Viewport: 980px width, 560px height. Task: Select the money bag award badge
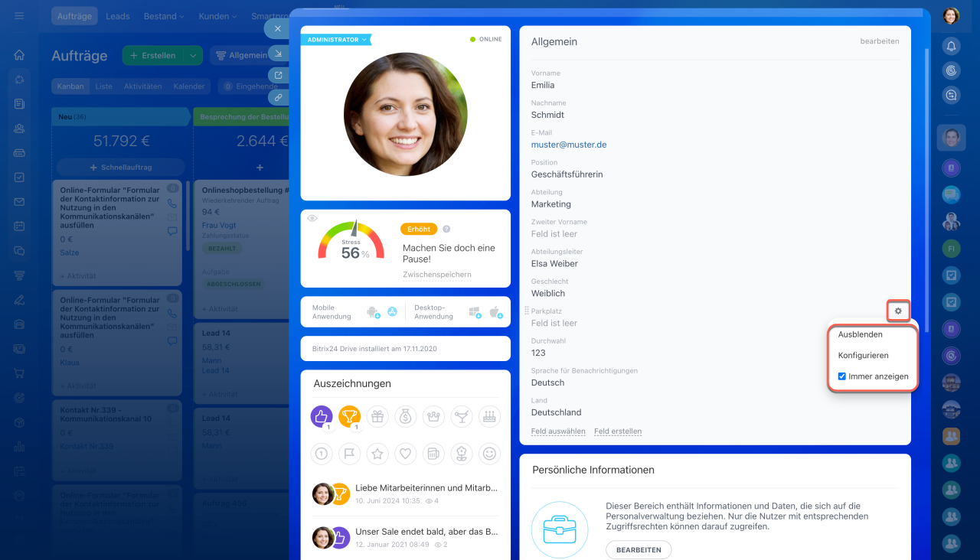point(406,416)
